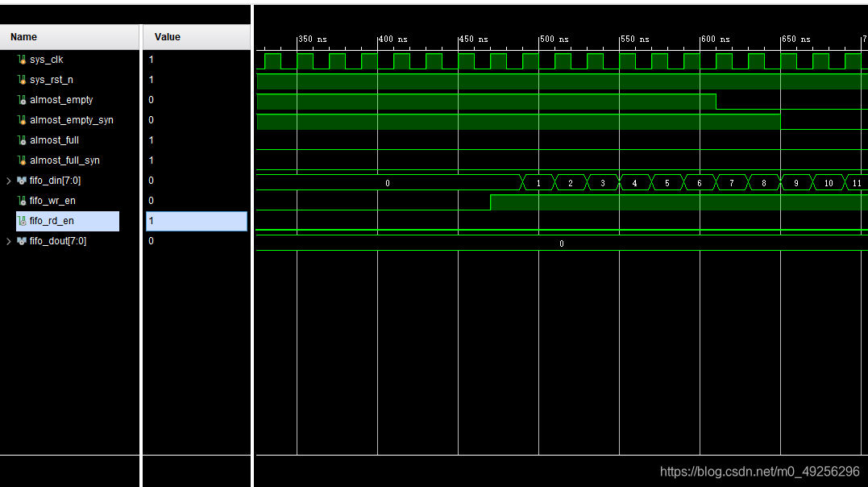Expand the fifo_dout[7:0] bus
868x487 pixels.
pyautogui.click(x=8, y=241)
